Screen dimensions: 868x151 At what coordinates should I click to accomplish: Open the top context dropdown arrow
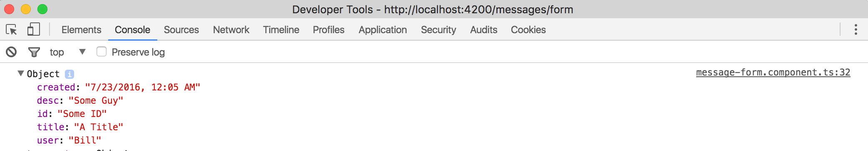82,52
